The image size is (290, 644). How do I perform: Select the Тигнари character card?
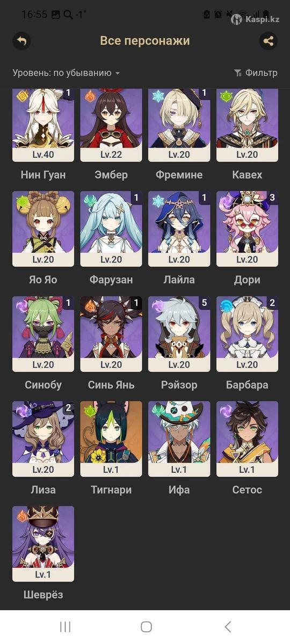point(111,439)
